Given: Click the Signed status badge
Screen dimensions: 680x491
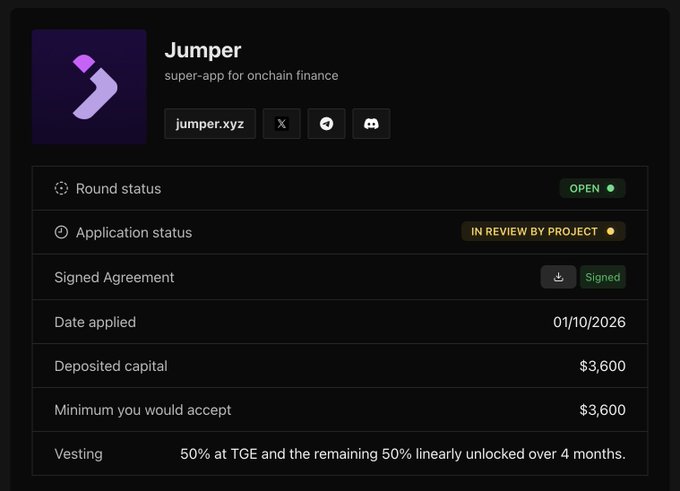Looking at the screenshot, I should pos(603,277).
